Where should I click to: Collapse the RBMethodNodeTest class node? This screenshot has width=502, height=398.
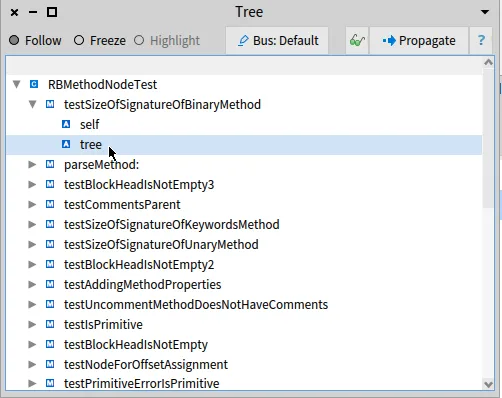pyautogui.click(x=16, y=84)
